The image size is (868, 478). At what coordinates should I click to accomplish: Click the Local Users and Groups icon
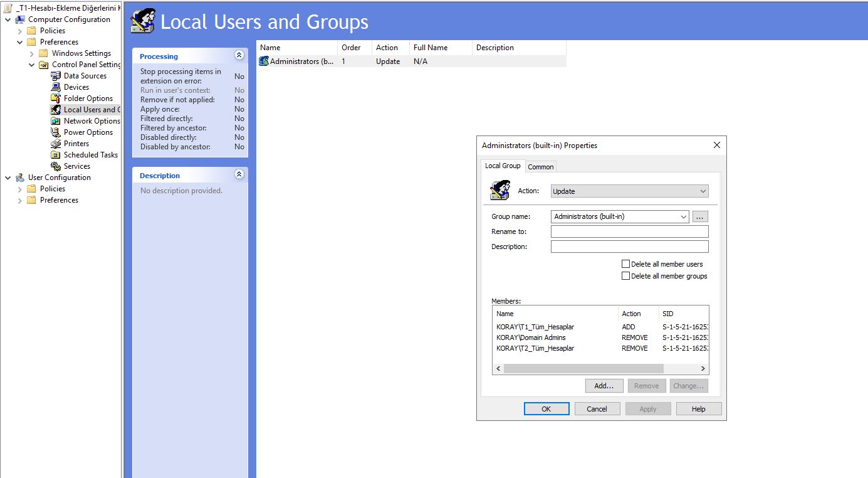55,109
